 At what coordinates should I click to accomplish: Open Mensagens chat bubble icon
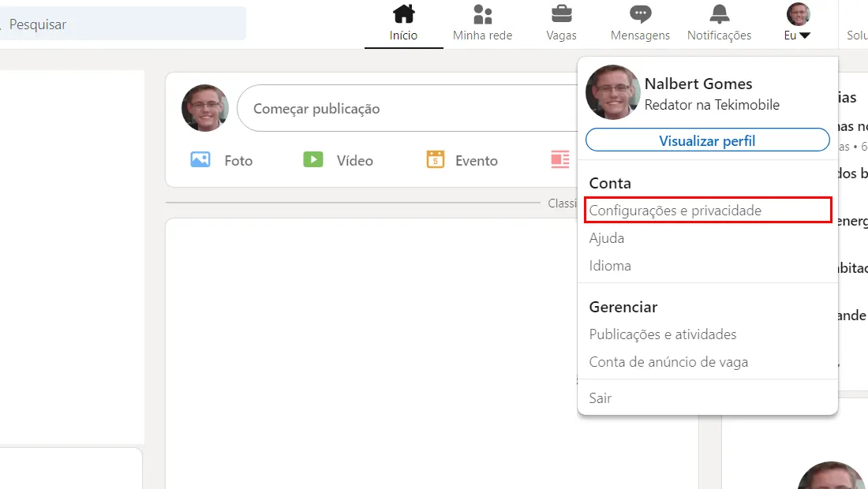point(641,14)
